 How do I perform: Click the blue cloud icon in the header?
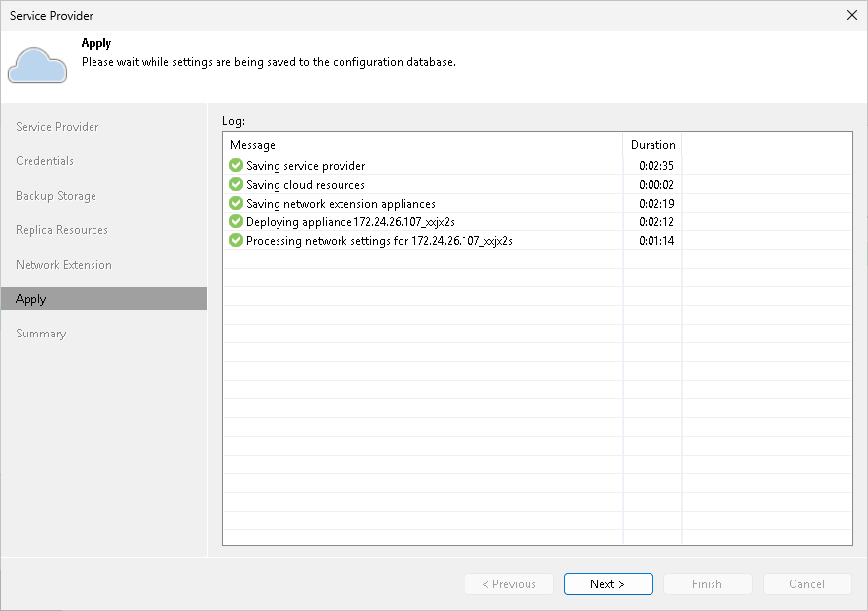36,65
